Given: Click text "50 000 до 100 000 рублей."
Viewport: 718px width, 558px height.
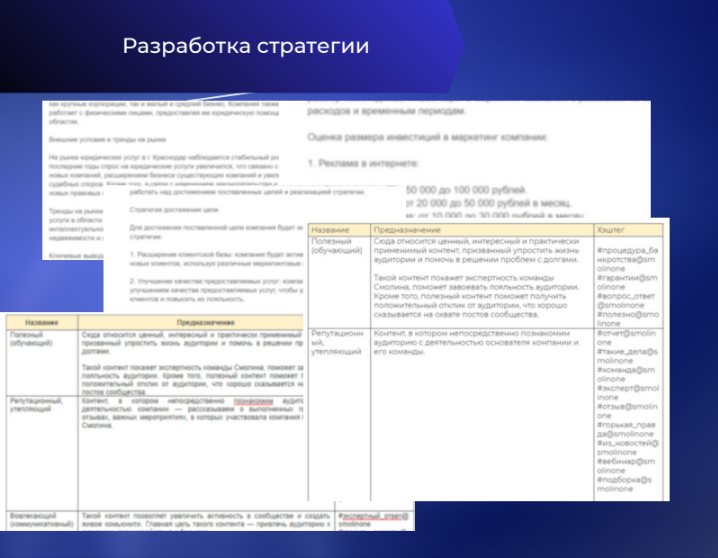Looking at the screenshot, I should pos(466,190).
